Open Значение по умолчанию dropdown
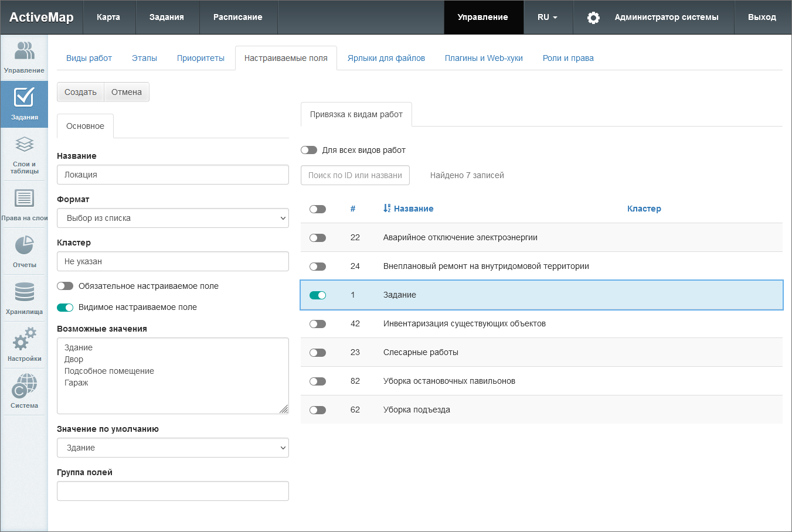The image size is (792, 532). [x=172, y=448]
